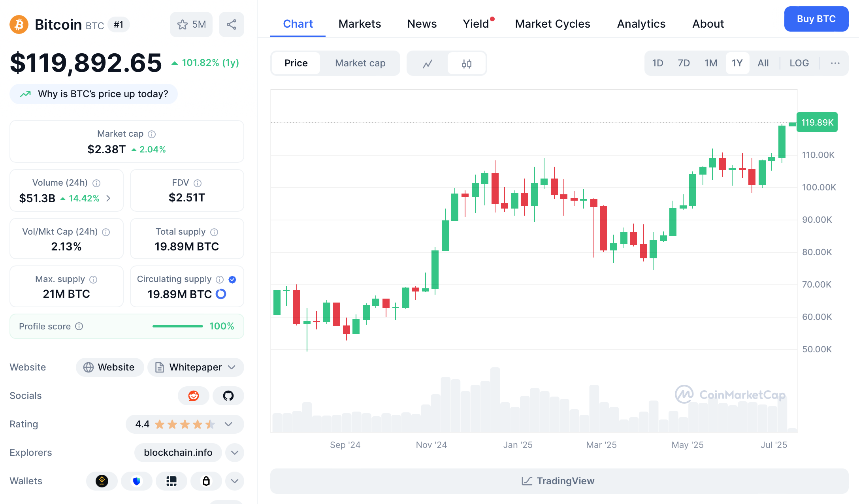Viewport: 859px width, 504px height.
Task: Show Vol/Mkt Cap info icon
Action: point(106,232)
